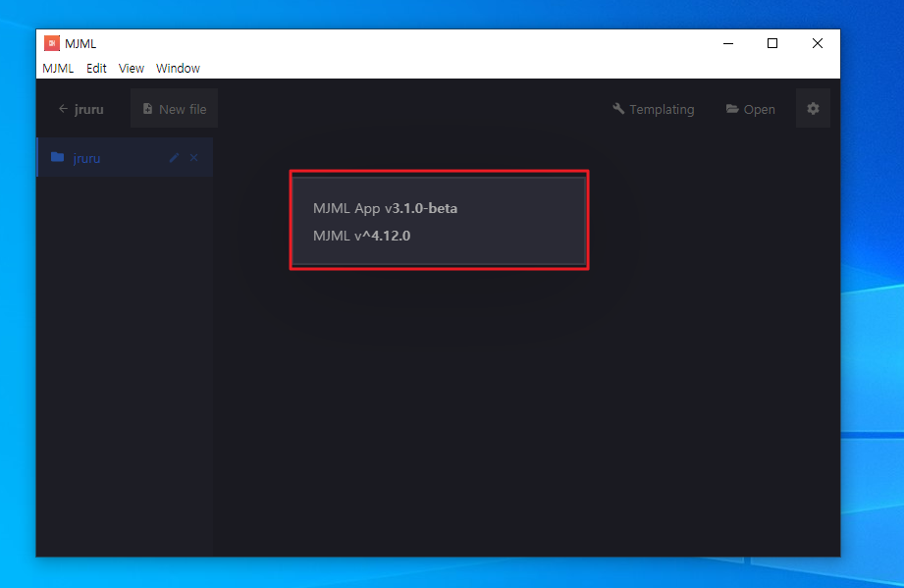Create a New file
Image resolution: width=904 pixels, height=588 pixels.
(174, 108)
